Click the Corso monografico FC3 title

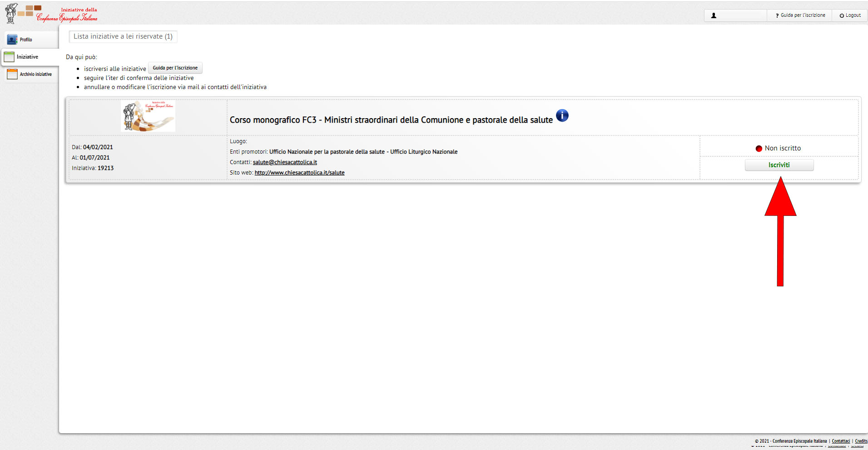pos(391,120)
